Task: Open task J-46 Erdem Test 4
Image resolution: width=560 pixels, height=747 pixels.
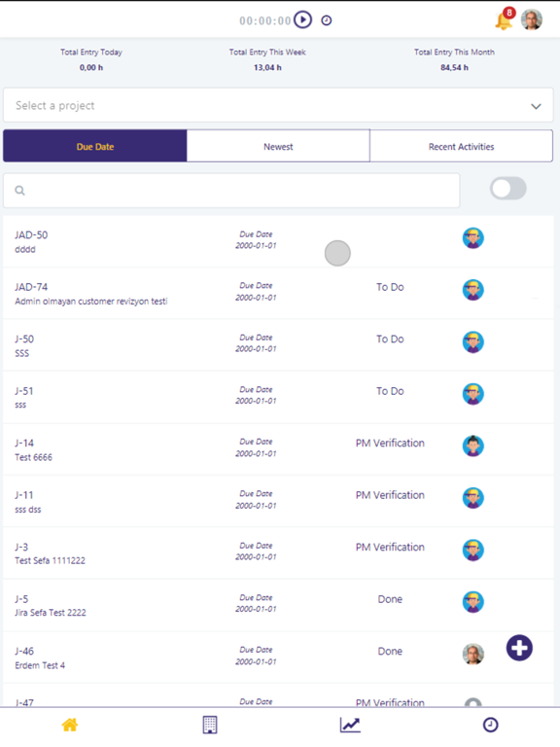Action: 278,657
